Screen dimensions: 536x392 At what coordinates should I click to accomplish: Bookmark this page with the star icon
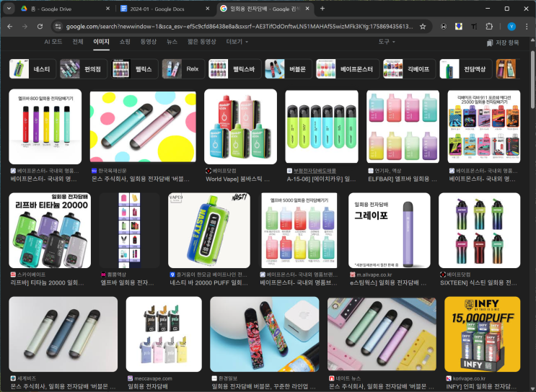[x=423, y=27]
